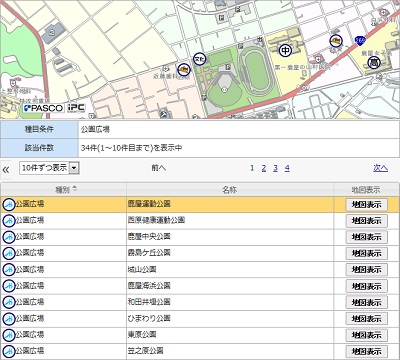Image resolution: width=400 pixels, height=360 pixels.
Task: Show 鹿屋中央公園 on map via 地図表示
Action: pos(367,237)
